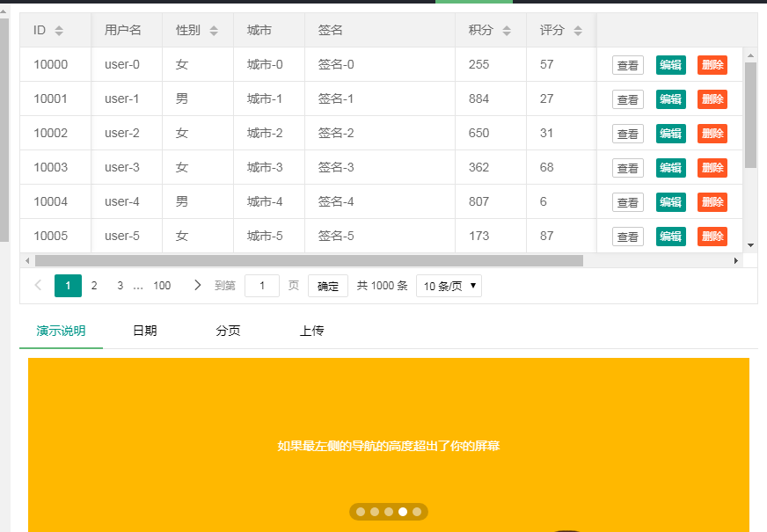Switch to the 演示说明 tab

pyautogui.click(x=61, y=331)
